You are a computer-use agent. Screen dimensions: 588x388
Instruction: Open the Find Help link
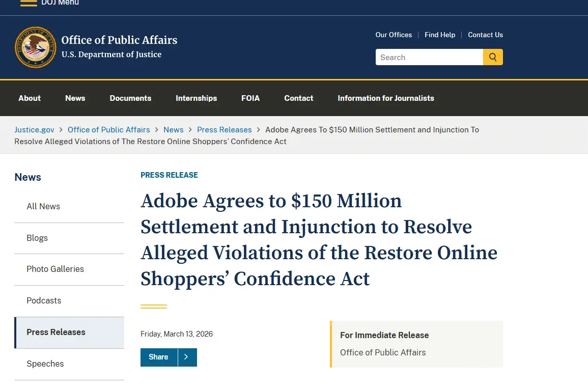(x=440, y=35)
